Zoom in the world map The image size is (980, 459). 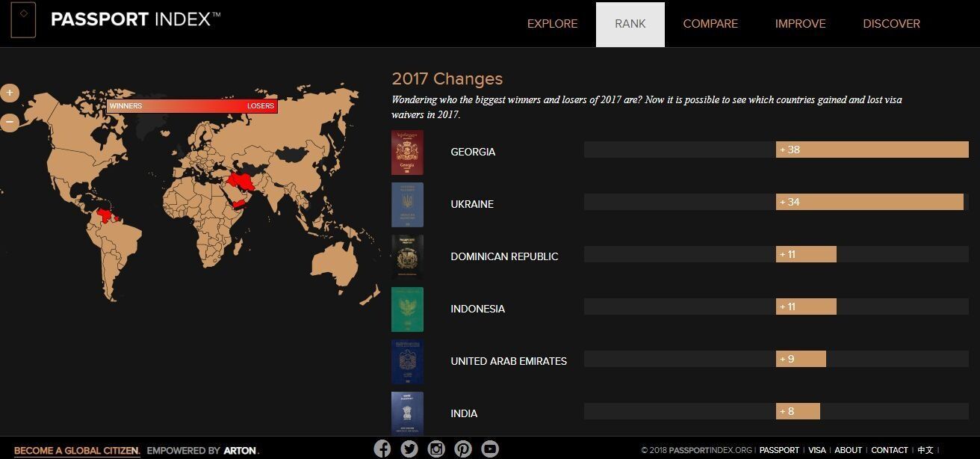click(9, 93)
